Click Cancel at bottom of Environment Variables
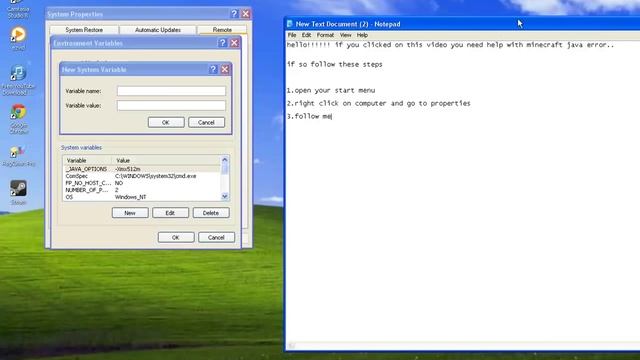Screen dimensions: 640x360 (216, 237)
